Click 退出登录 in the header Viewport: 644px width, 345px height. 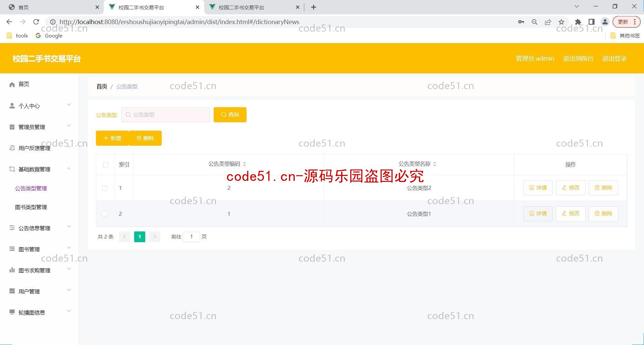pos(614,59)
